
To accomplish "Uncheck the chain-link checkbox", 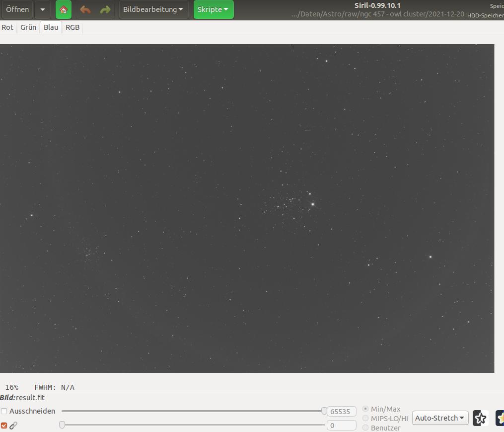I will [4, 426].
